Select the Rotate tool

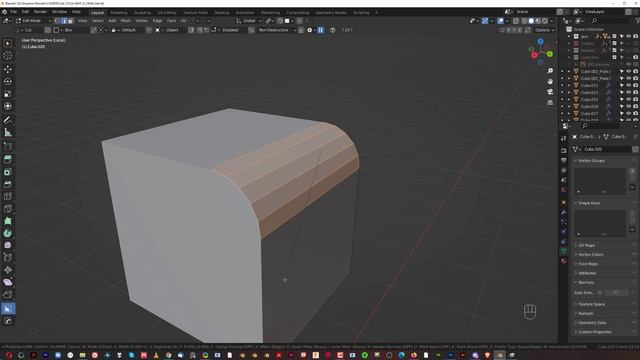[x=8, y=82]
